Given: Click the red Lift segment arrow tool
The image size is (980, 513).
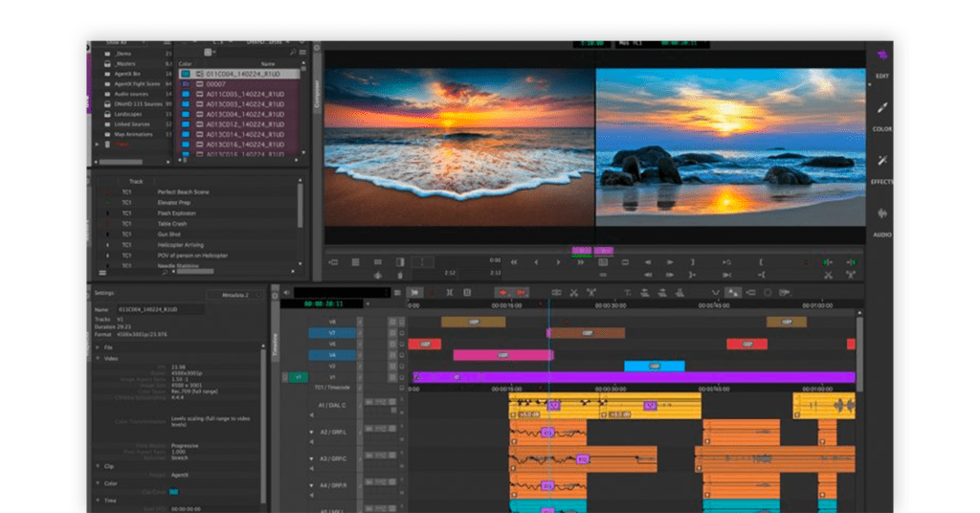Looking at the screenshot, I should pyautogui.click(x=502, y=293).
